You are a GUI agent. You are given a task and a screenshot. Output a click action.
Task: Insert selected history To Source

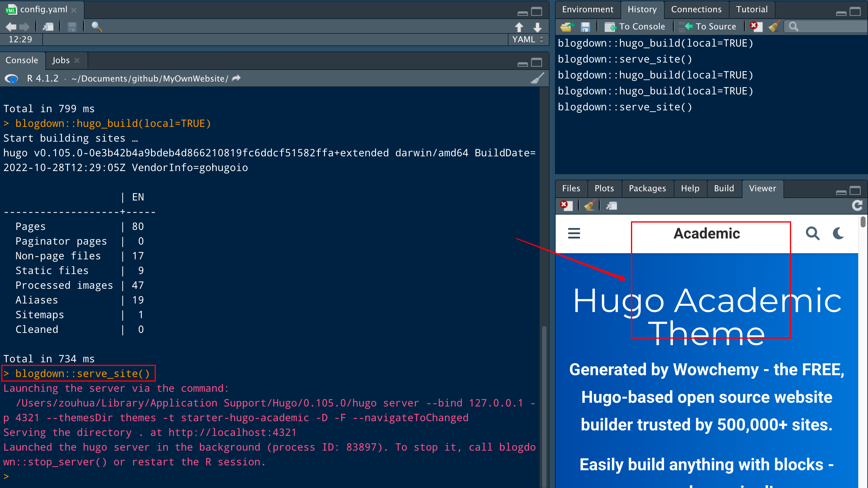(708, 27)
